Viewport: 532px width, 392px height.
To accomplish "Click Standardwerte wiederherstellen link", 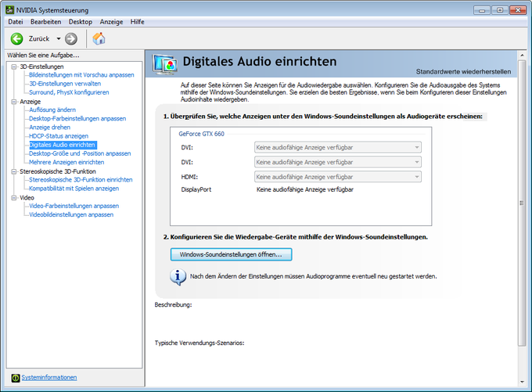I will [x=463, y=72].
